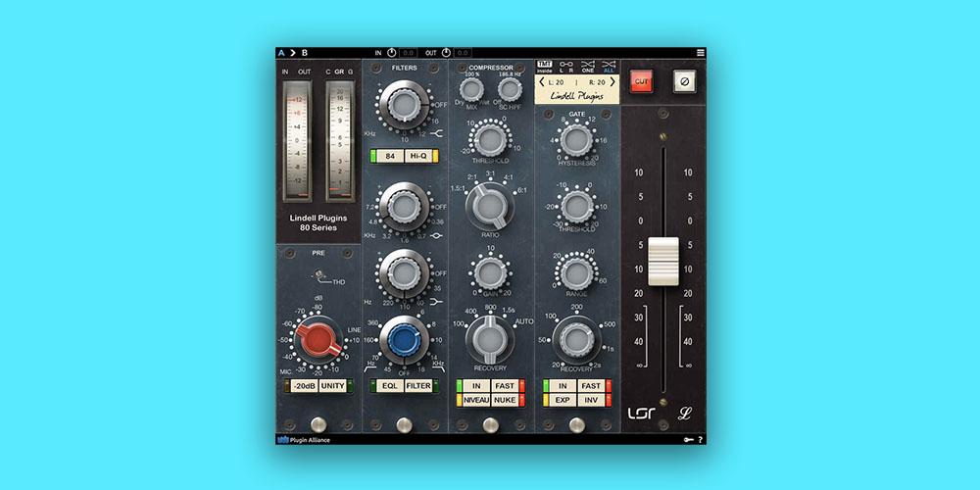Click the mid band EQ knob
Image resolution: width=980 pixels, height=490 pixels.
tap(405, 207)
